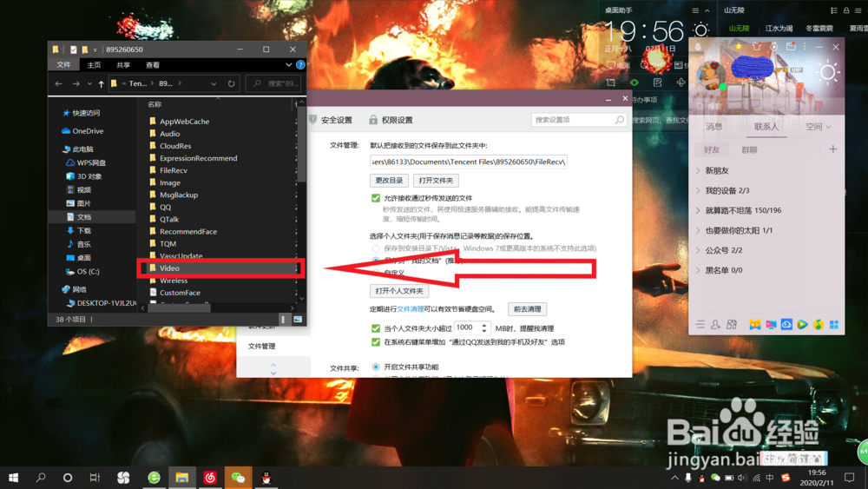Open 权限设置 tab in QQ settings

click(x=391, y=120)
